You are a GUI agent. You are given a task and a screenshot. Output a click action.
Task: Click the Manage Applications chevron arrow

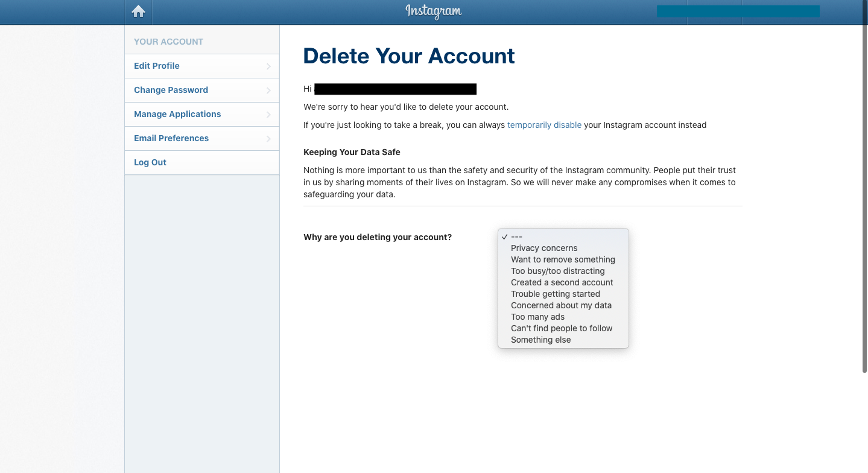click(268, 115)
